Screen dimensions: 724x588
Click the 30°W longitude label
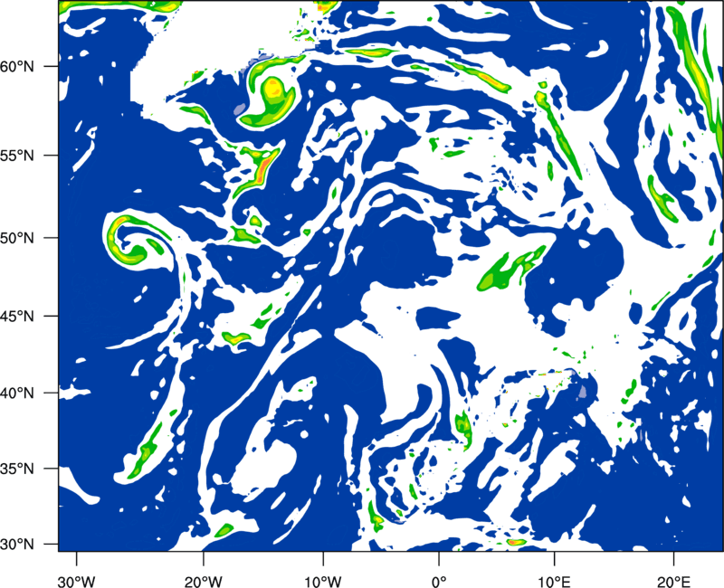[x=77, y=581]
